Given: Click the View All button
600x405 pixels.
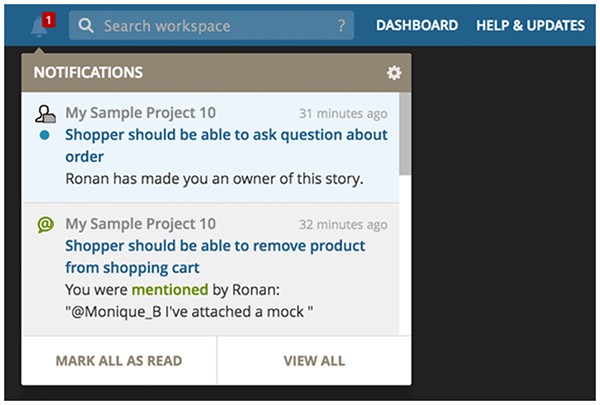Looking at the screenshot, I should pos(313,360).
